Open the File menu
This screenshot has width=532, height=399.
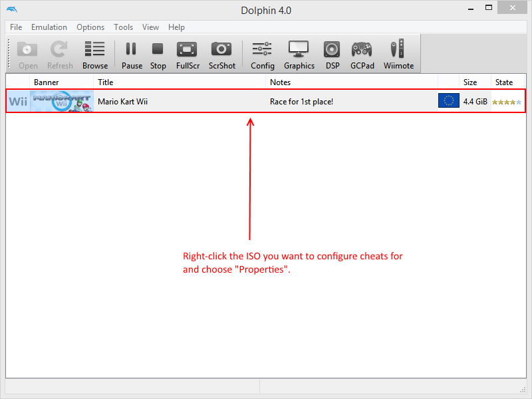pos(16,27)
